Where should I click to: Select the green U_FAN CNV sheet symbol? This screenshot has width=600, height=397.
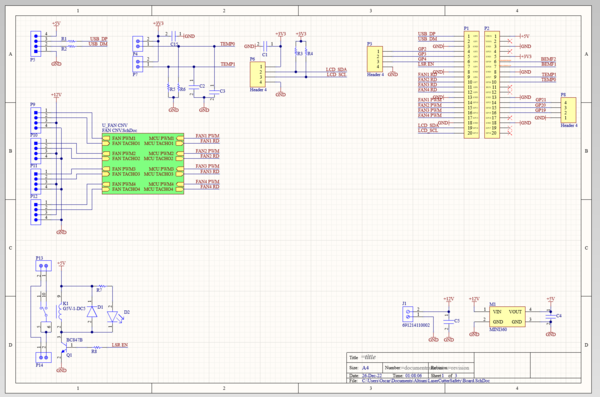143,163
